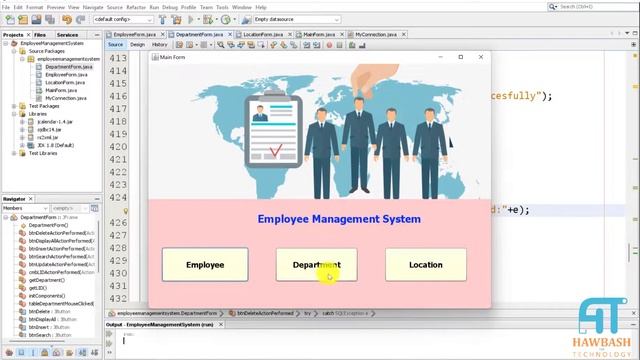Open the Empty datasource dropdown
The height and width of the screenshot is (360, 640).
pos(297,19)
